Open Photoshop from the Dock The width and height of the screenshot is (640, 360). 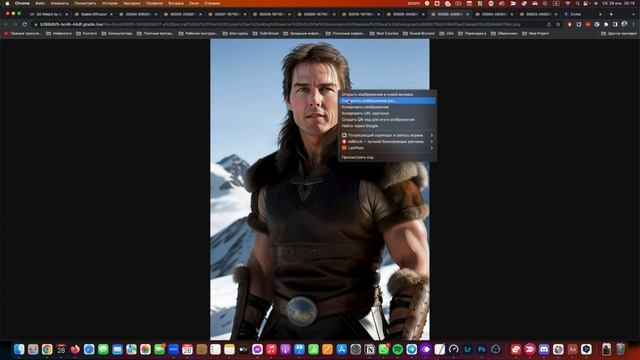(x=482, y=349)
